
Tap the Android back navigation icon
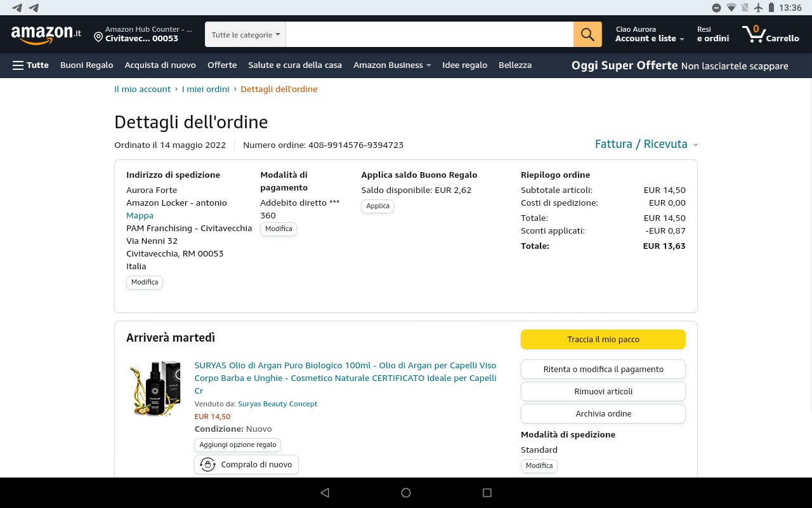pyautogui.click(x=325, y=493)
